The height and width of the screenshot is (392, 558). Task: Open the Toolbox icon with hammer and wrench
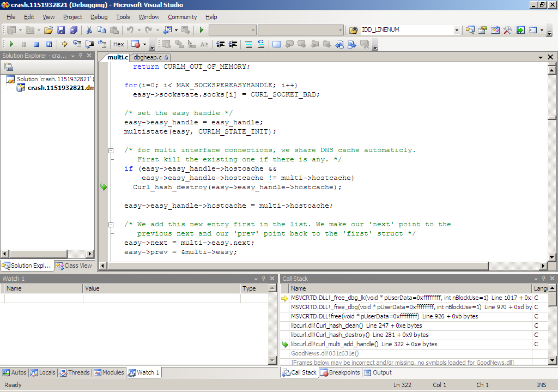(507, 30)
